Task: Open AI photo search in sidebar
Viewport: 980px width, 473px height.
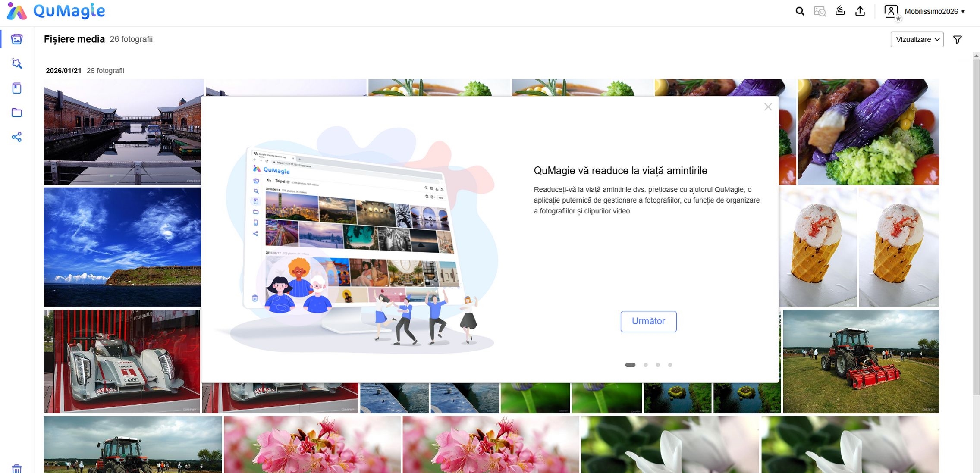Action: coord(17,64)
